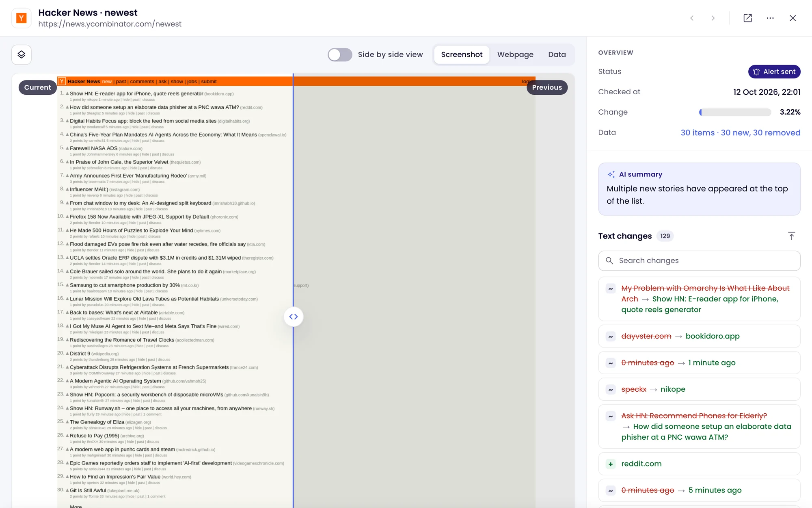Click the comparison slider handle
Image resolution: width=812 pixels, height=508 pixels.
(x=294, y=317)
